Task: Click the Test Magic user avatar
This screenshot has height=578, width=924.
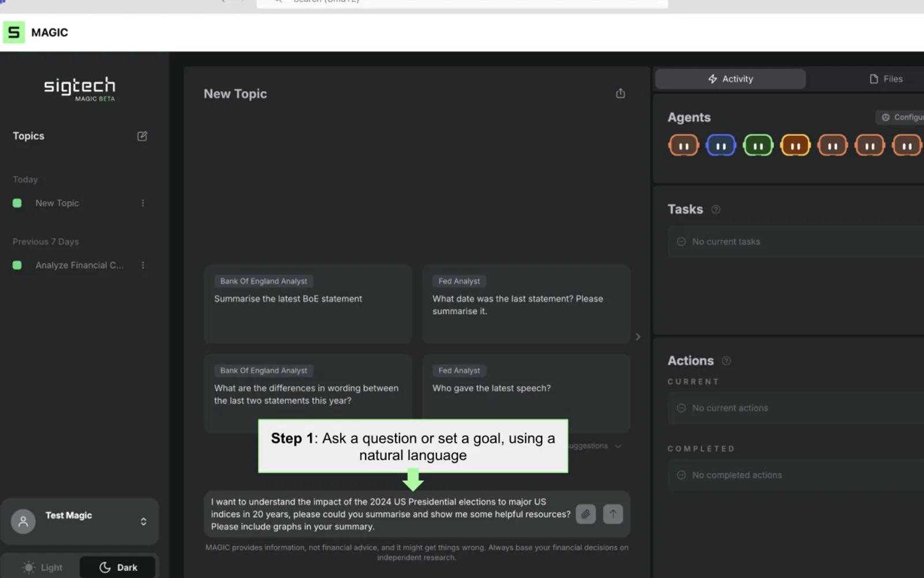Action: 23,521
